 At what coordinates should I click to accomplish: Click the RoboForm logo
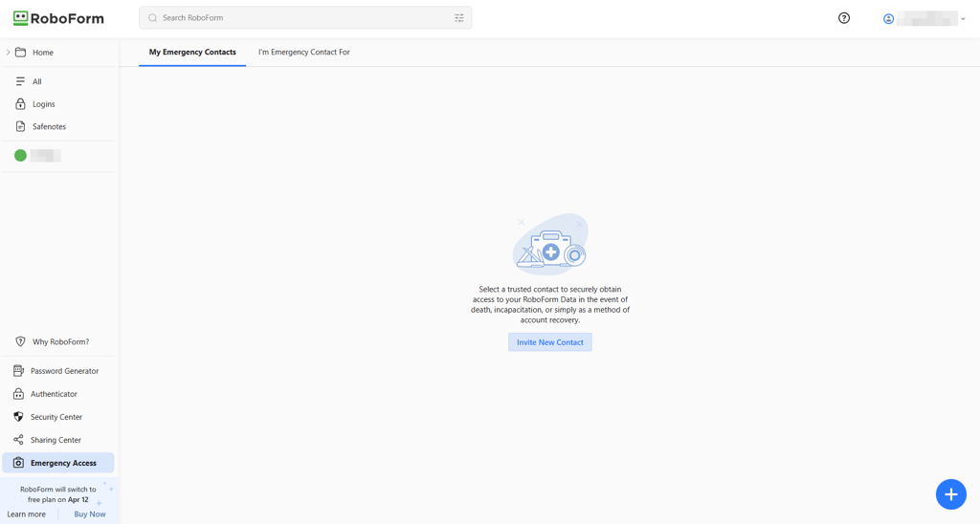(x=58, y=18)
